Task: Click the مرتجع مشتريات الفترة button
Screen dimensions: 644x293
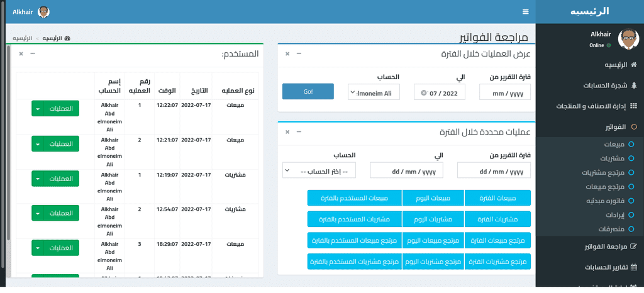Action: point(497,262)
